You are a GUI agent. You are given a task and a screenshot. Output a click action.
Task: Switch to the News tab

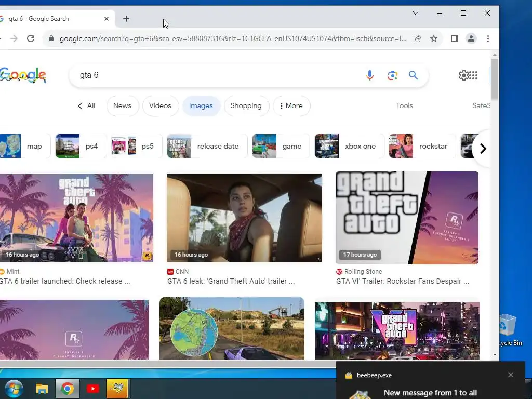(x=122, y=105)
